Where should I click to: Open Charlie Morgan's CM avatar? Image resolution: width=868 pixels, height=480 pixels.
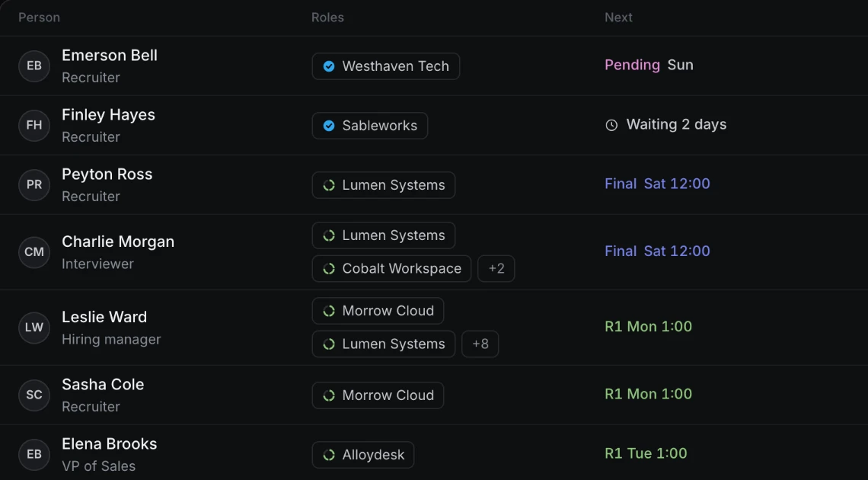(34, 252)
